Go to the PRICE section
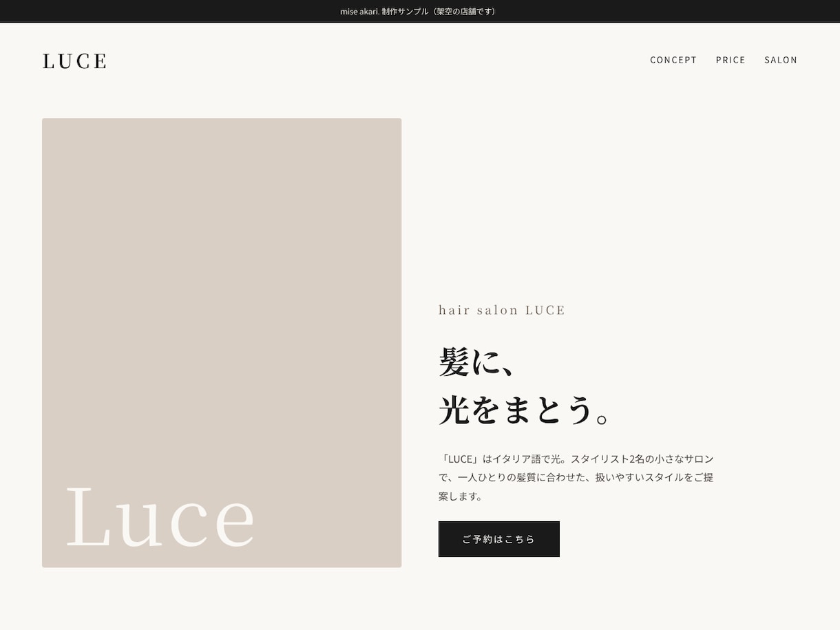 (x=731, y=60)
